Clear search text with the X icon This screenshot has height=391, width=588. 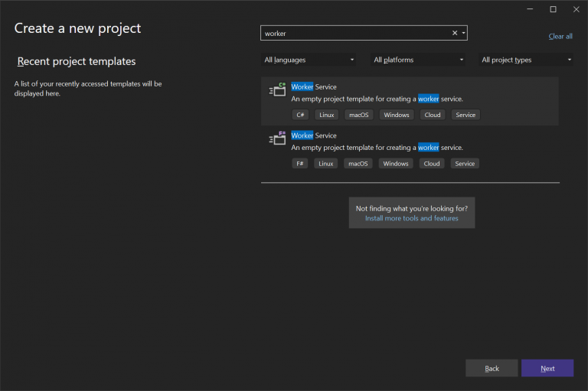click(454, 33)
